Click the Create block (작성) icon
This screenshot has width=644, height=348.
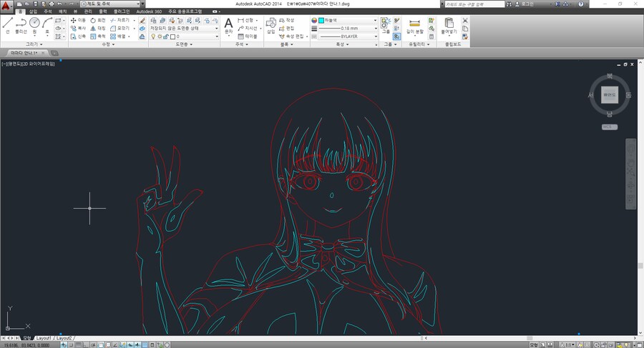coord(286,20)
